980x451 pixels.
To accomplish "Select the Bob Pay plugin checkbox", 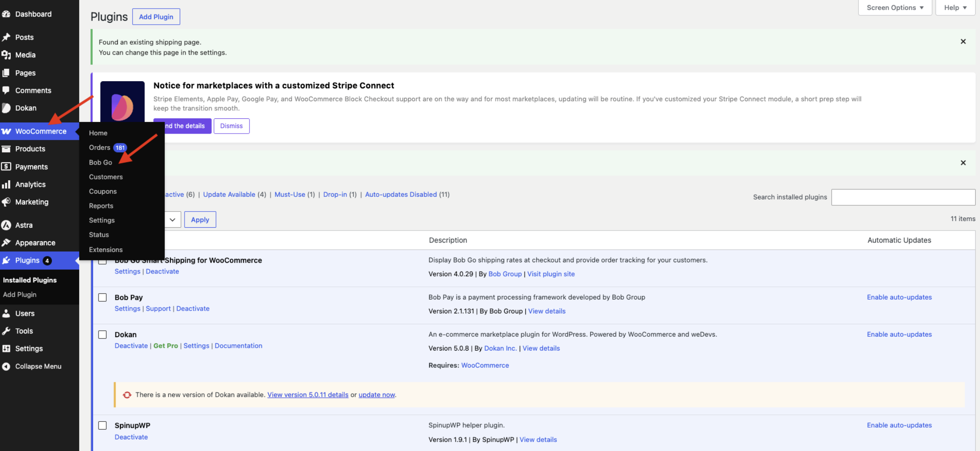I will [103, 298].
